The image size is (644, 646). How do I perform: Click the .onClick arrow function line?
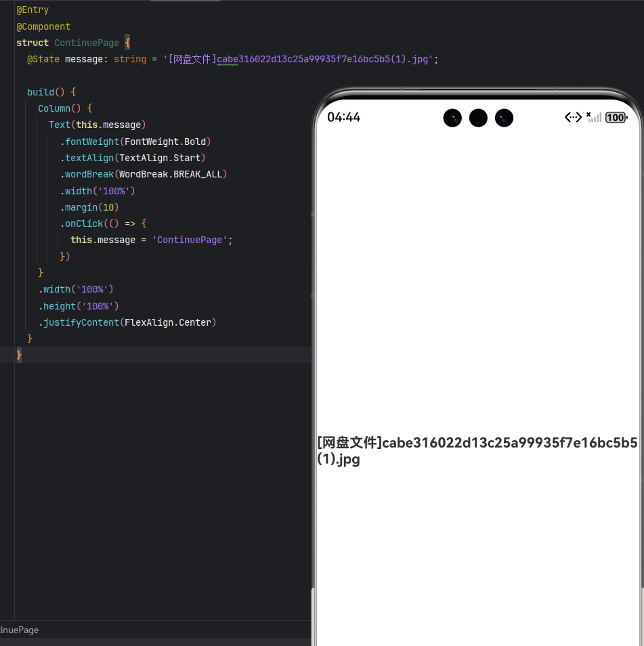click(104, 223)
